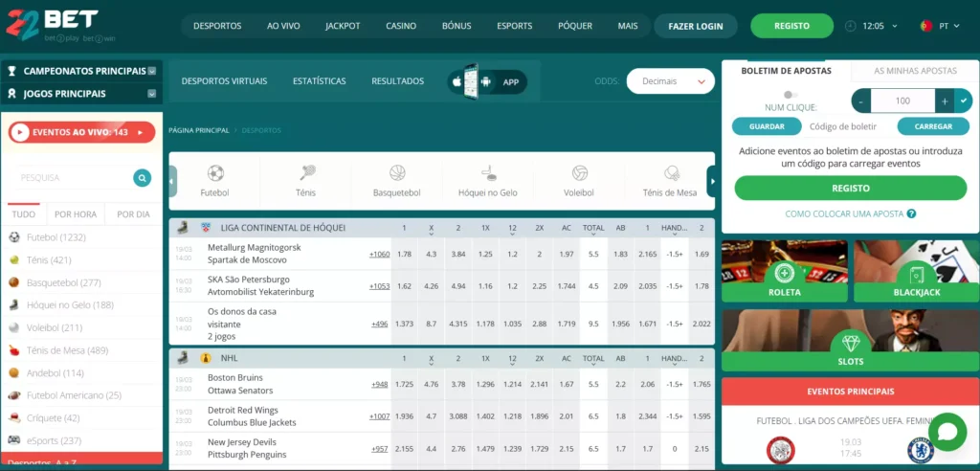The image size is (980, 471).
Task: Open Hóquei no Gelo sport icon
Action: click(x=488, y=173)
